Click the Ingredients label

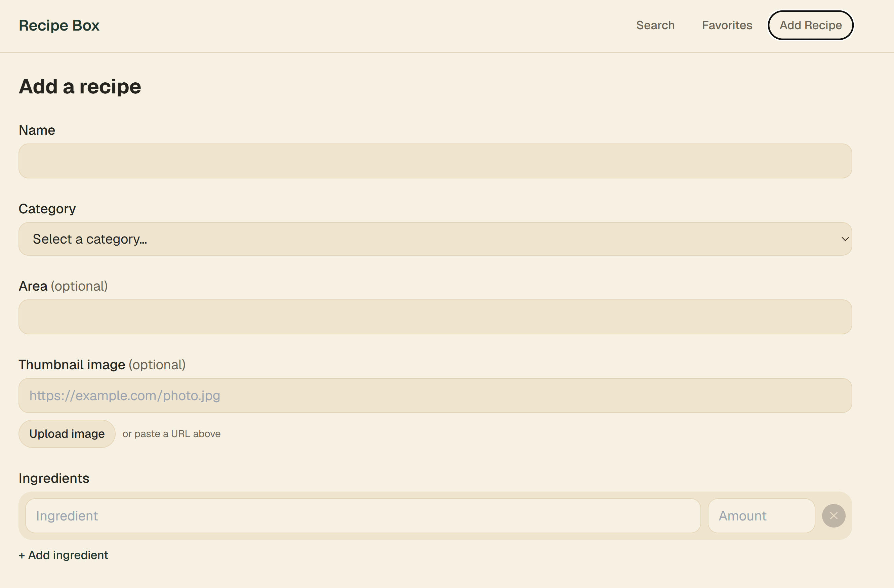pos(54,478)
